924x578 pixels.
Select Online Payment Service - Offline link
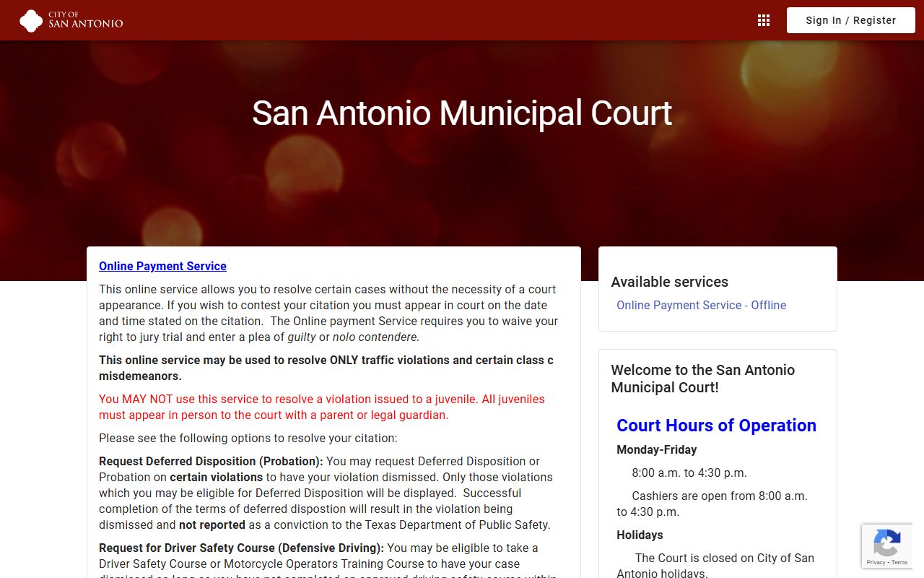[701, 305]
